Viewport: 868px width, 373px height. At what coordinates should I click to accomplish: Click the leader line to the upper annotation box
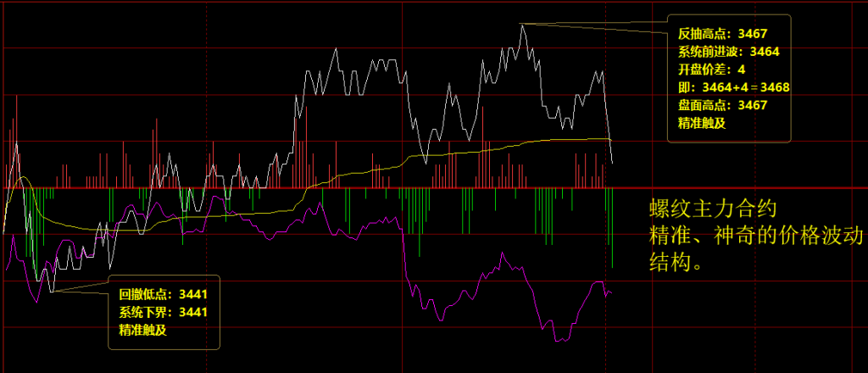click(593, 29)
